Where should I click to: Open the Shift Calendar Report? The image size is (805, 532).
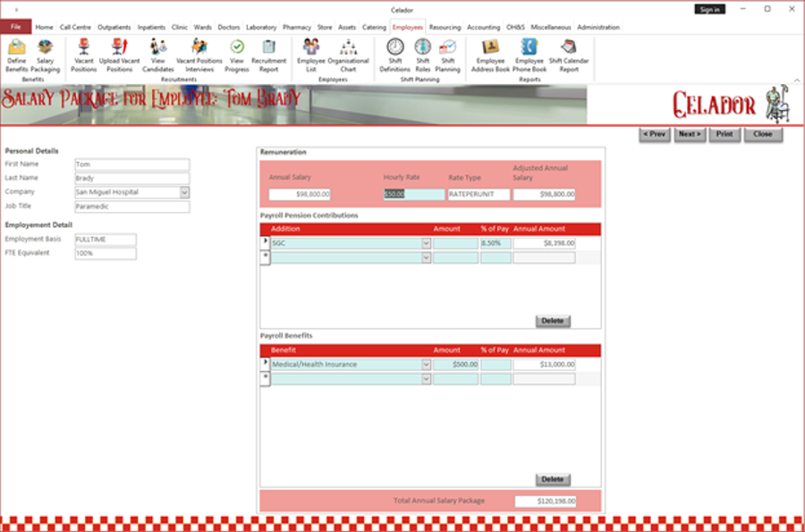(x=569, y=55)
